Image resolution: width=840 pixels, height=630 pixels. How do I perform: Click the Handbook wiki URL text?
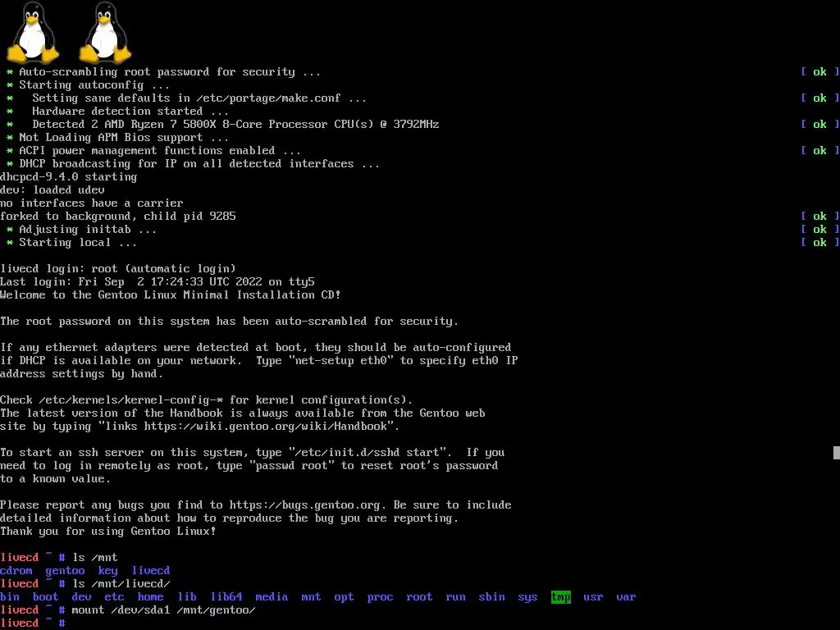265,427
